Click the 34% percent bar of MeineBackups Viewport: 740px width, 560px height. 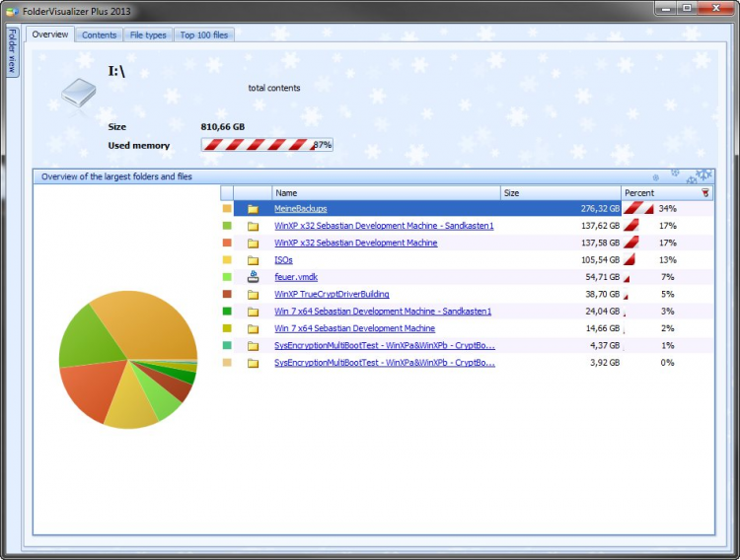click(638, 208)
